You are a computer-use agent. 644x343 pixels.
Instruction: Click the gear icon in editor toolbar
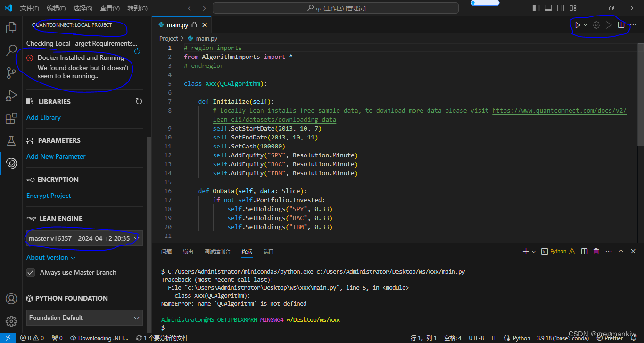(596, 25)
